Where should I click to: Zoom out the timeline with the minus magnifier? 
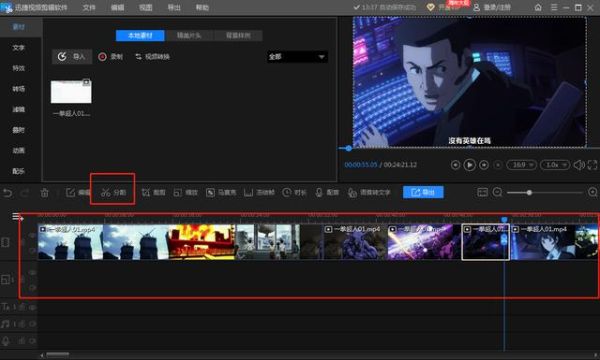click(x=497, y=192)
